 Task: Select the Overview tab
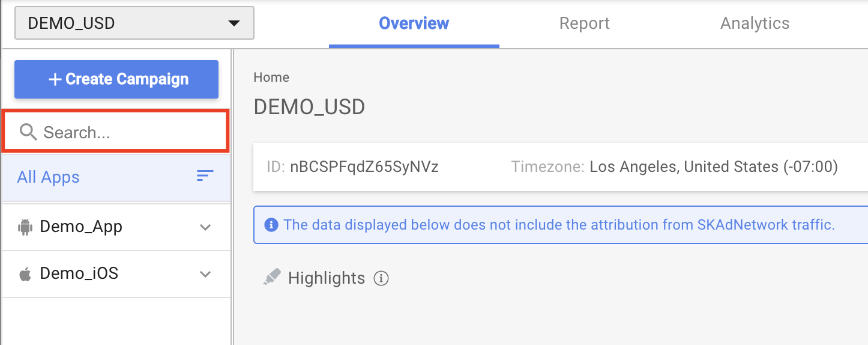[414, 23]
